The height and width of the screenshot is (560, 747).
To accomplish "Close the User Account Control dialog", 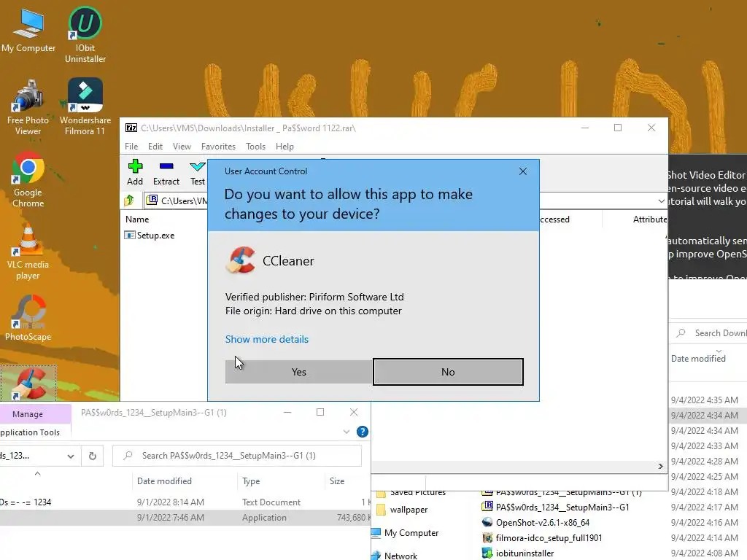I will [522, 171].
